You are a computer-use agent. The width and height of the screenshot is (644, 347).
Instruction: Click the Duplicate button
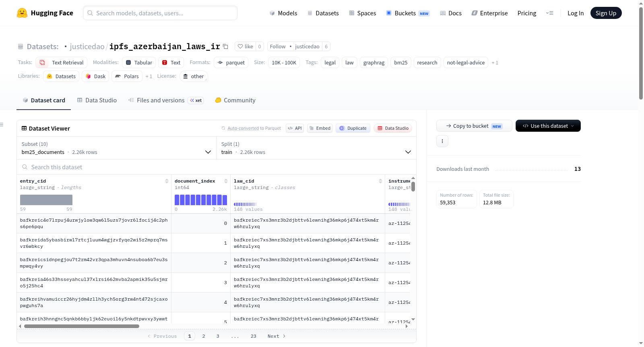(353, 128)
